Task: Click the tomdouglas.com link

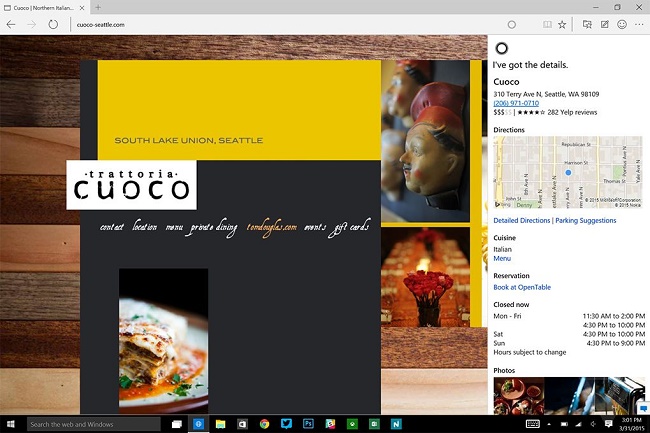Action: [272, 227]
